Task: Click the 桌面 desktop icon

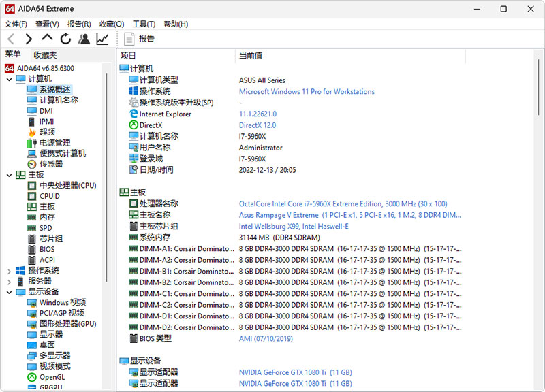Action: point(31,345)
